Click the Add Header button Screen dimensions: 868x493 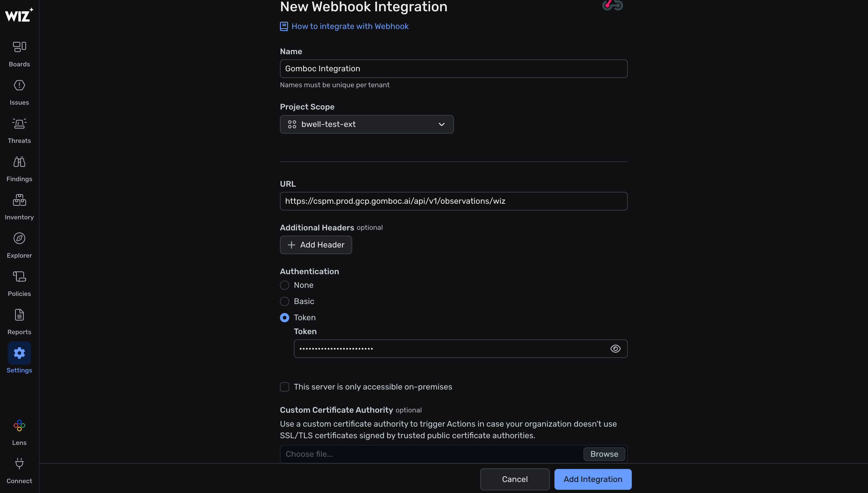click(316, 245)
